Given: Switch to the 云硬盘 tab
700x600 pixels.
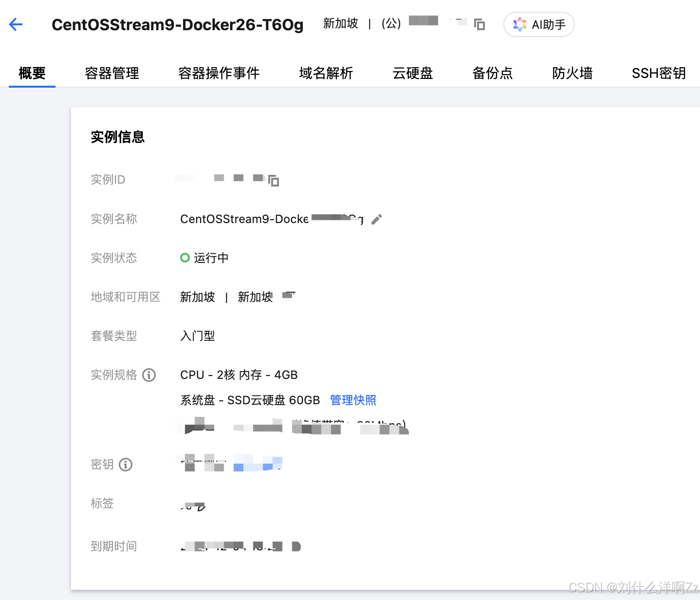Looking at the screenshot, I should (413, 73).
